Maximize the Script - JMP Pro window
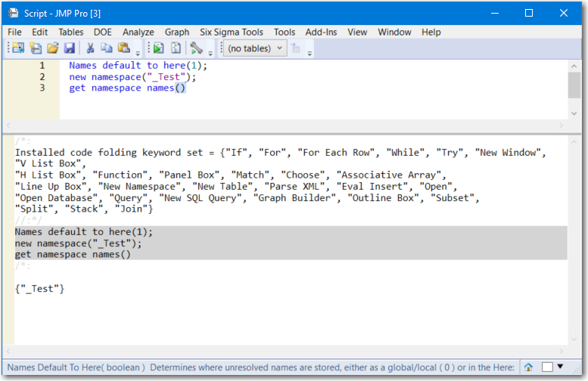Screen dimensions: 588x381 pyautogui.click(x=529, y=13)
